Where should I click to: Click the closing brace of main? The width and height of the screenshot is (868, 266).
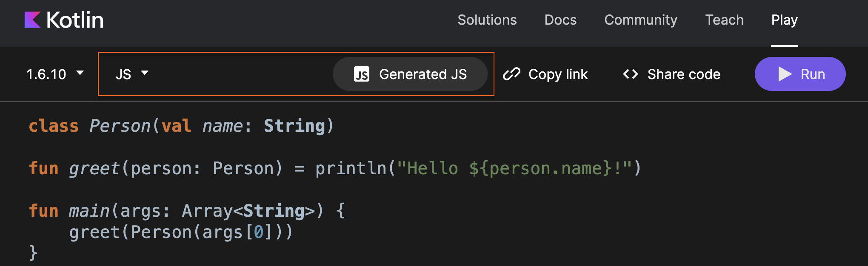click(x=33, y=252)
